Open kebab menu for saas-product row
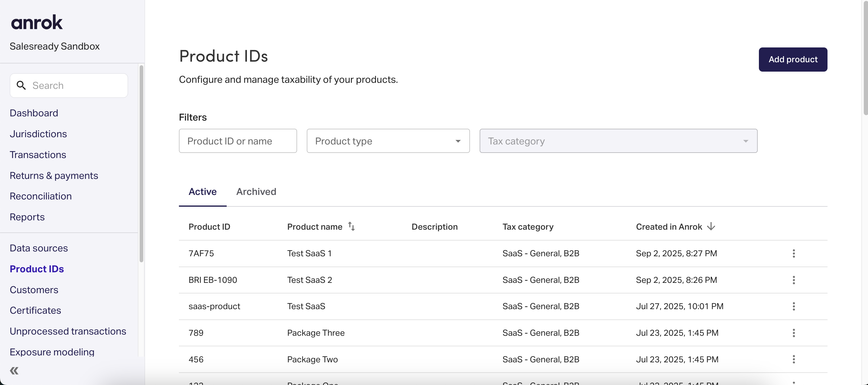 [x=794, y=306]
